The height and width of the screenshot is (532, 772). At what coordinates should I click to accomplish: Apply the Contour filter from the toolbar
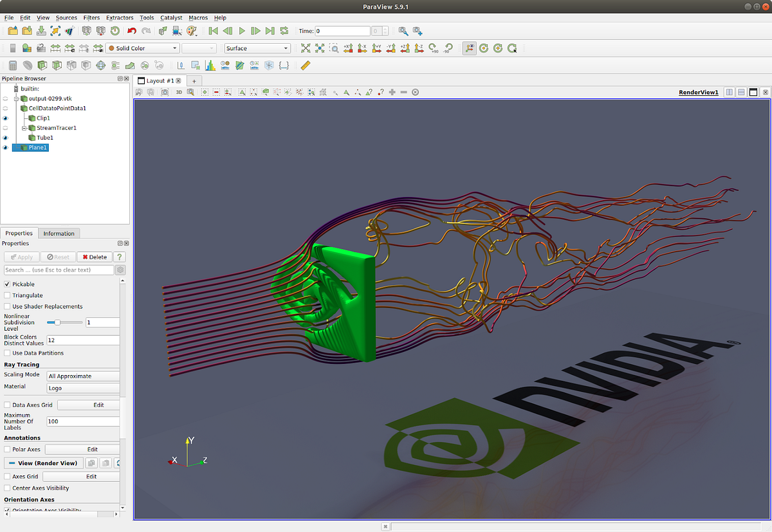(27, 65)
